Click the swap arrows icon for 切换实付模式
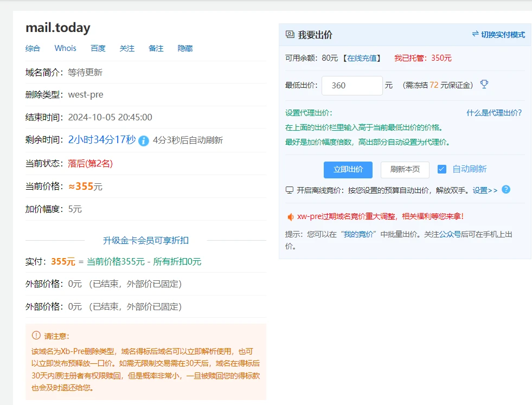532x405 pixels. pyautogui.click(x=475, y=34)
